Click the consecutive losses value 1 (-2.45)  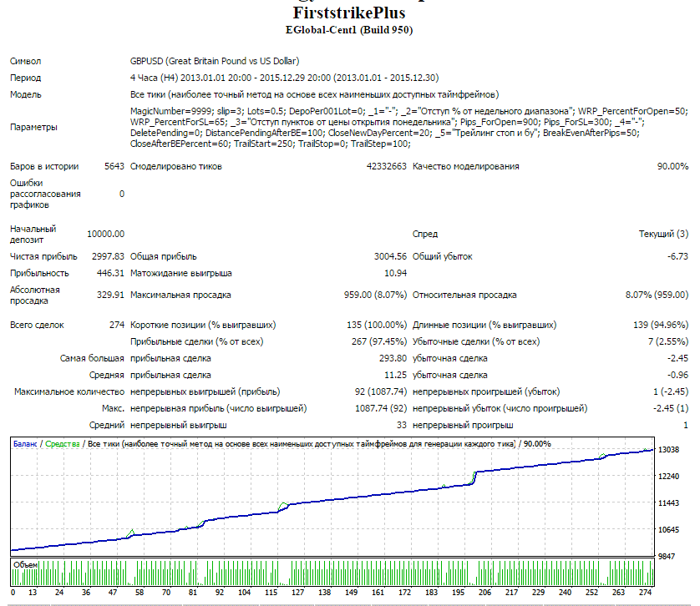tap(671, 391)
